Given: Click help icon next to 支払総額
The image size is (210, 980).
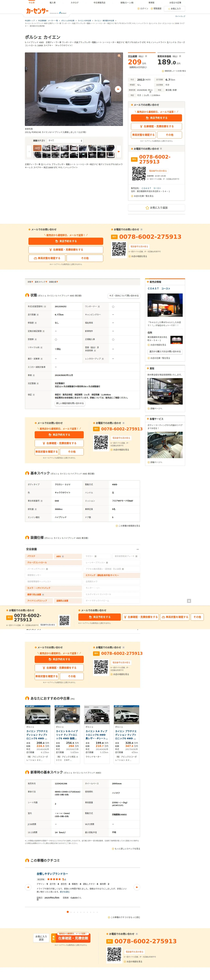Looking at the screenshot, I should (x=146, y=56).
